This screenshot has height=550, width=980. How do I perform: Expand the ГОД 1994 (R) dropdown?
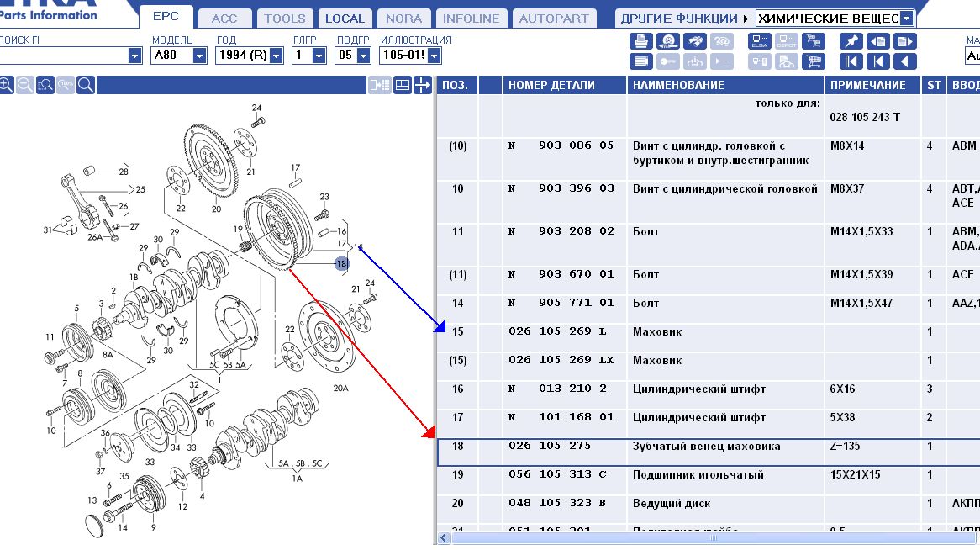pos(274,56)
